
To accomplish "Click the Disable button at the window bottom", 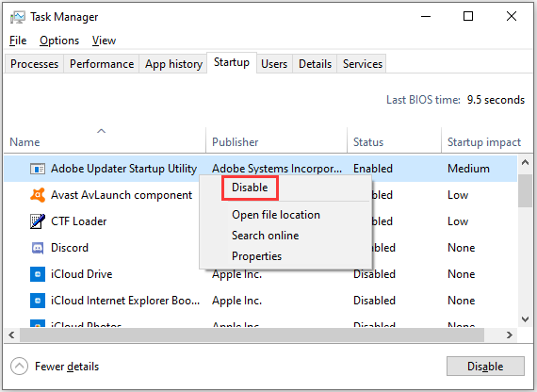I will [485, 367].
